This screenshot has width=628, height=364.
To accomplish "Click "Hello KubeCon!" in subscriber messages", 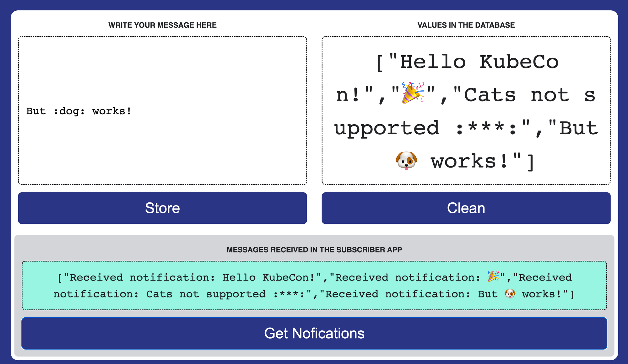I will 269,277.
